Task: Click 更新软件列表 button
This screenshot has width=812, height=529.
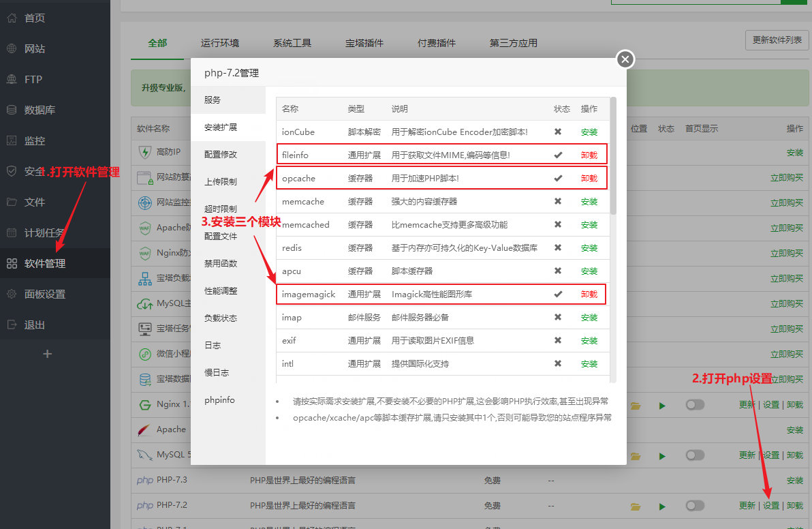Action: tap(777, 40)
